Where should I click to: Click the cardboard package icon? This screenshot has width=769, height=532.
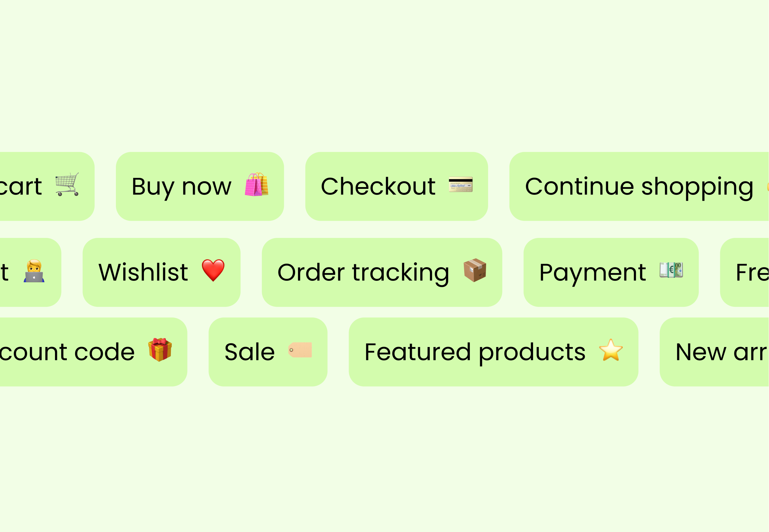click(475, 270)
